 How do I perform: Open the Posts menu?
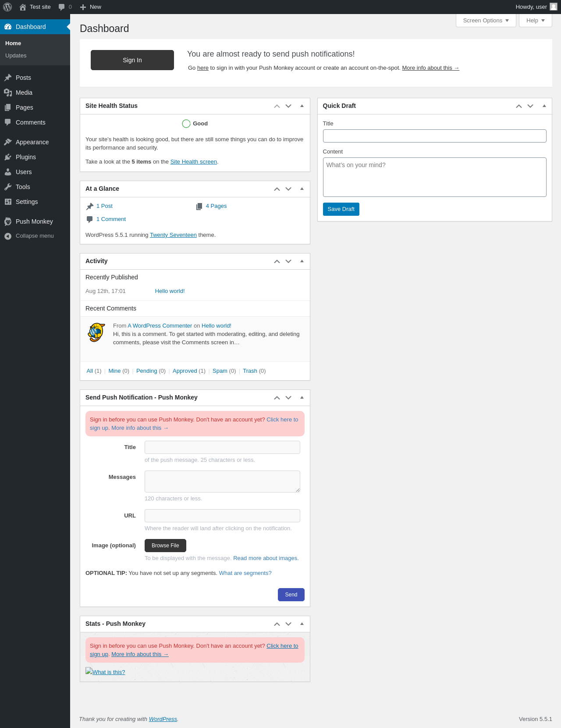click(35, 78)
